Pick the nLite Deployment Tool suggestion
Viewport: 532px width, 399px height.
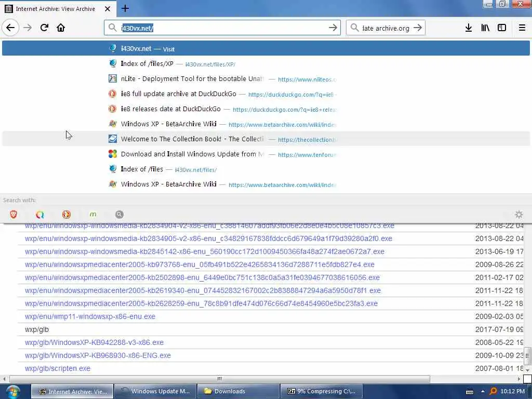point(265,79)
